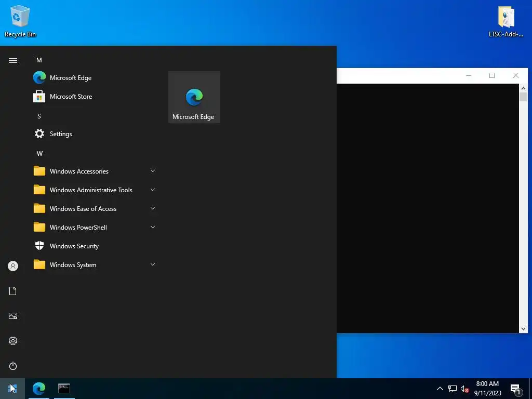Expand the Windows Ease of Access chevron
The image size is (532, 399).
[153, 208]
